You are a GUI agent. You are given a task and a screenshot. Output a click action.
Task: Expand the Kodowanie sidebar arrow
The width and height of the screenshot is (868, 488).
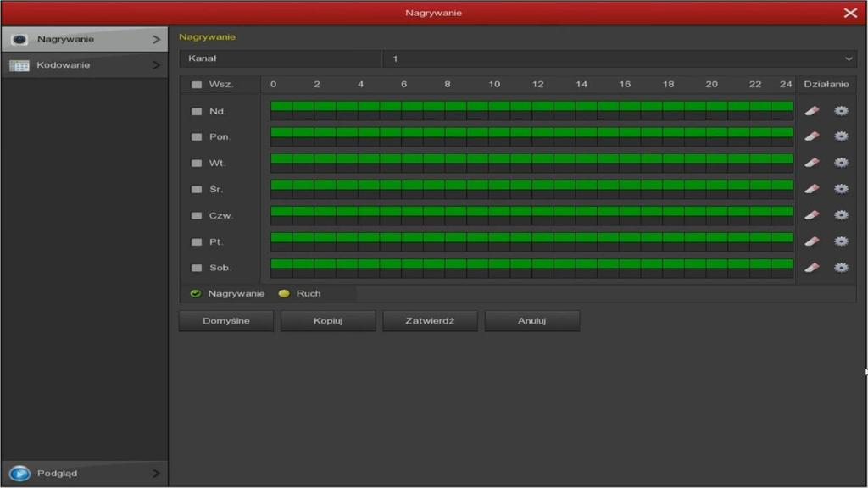156,65
